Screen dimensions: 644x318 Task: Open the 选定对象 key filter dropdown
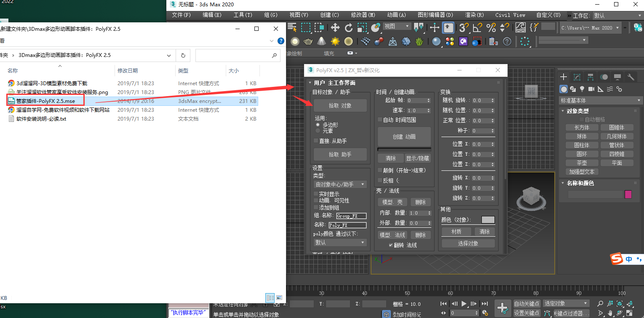[x=566, y=304]
